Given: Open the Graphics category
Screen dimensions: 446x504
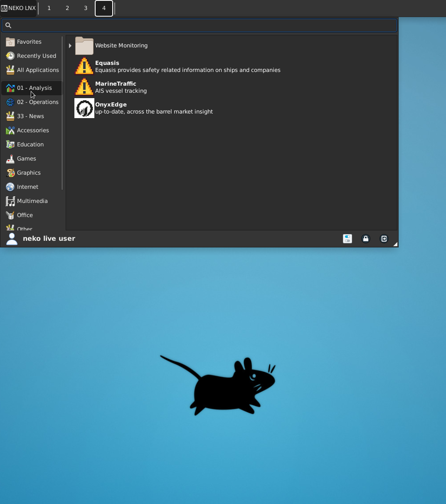Looking at the screenshot, I should [x=32, y=173].
